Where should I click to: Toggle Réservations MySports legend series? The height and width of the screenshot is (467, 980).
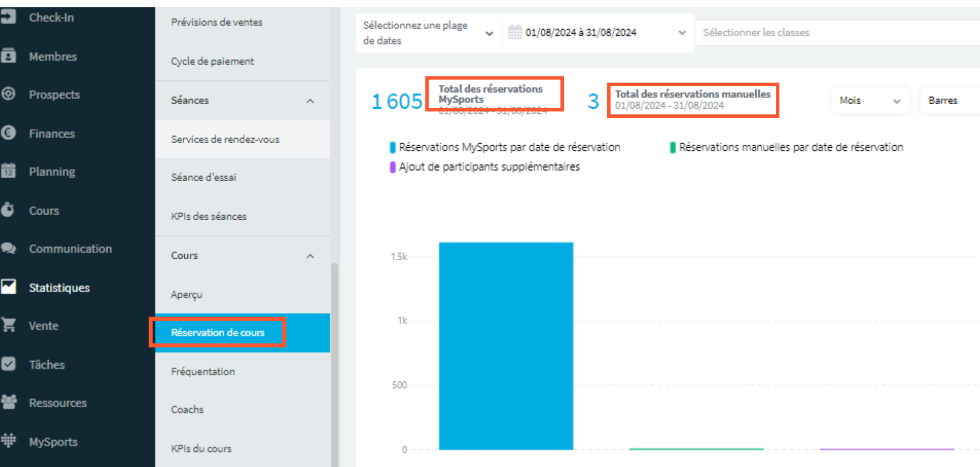(505, 147)
